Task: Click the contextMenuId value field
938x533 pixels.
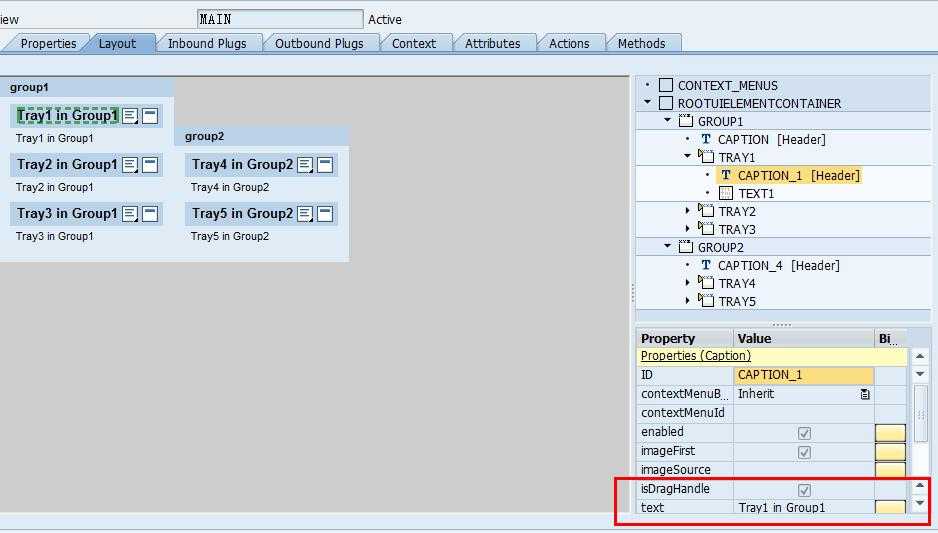Action: click(803, 413)
